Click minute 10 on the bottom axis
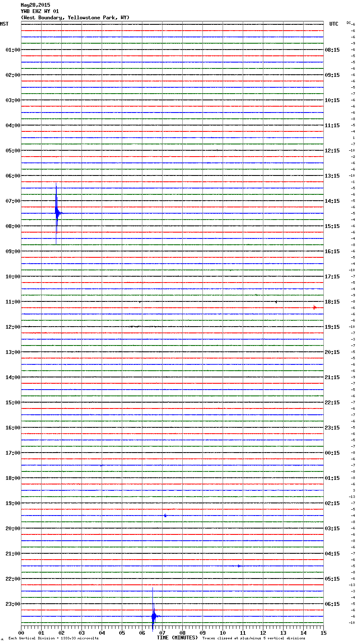357x644 pixels. (x=223, y=633)
